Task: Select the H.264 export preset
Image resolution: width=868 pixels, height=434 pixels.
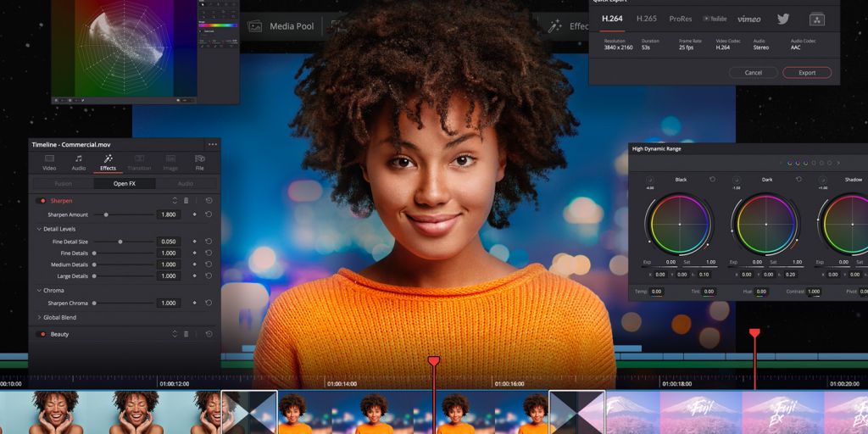Action: (x=612, y=19)
